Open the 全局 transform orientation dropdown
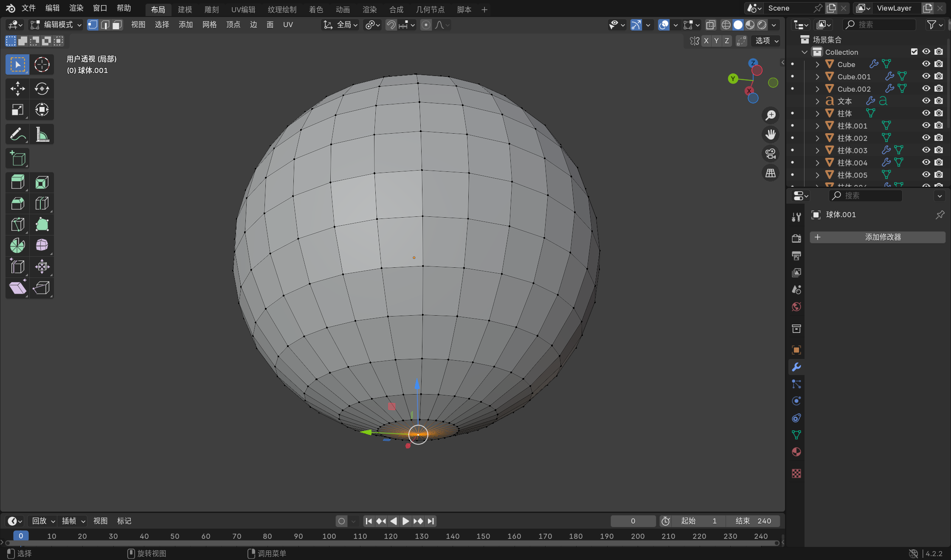Screen dimensions: 951x560 click(340, 25)
